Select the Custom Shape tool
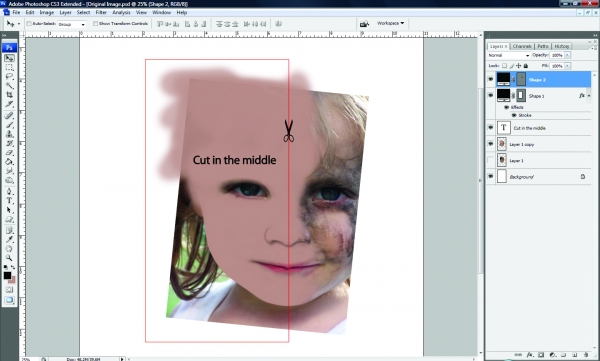Image resolution: width=600 pixels, height=361 pixels. (10, 219)
